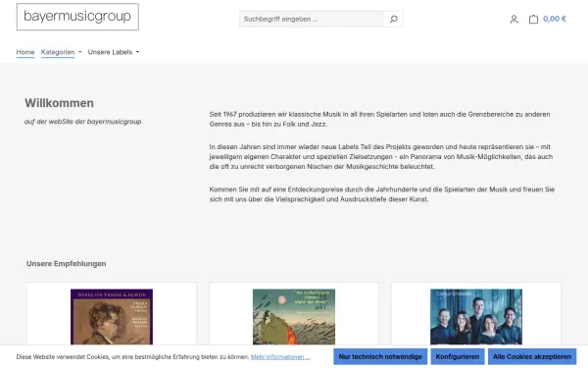The width and height of the screenshot is (588, 368).
Task: Open the Konfigurieren cookie settings button
Action: (458, 357)
